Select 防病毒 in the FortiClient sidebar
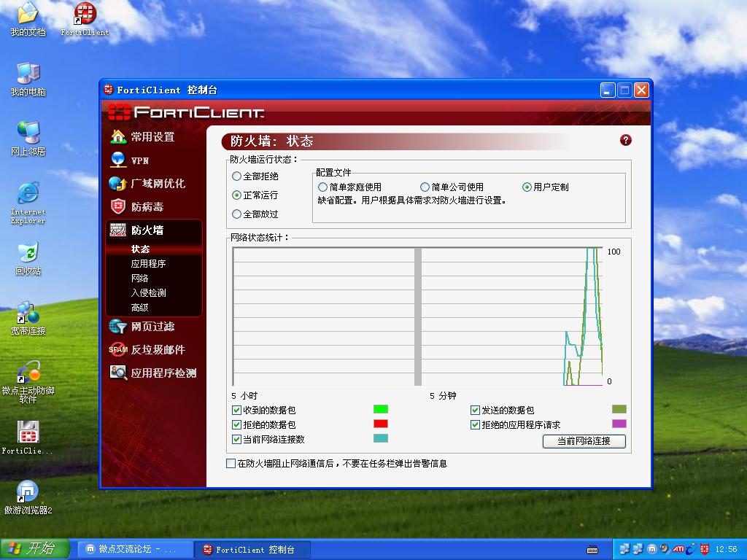This screenshot has height=560, width=747. (x=137, y=206)
